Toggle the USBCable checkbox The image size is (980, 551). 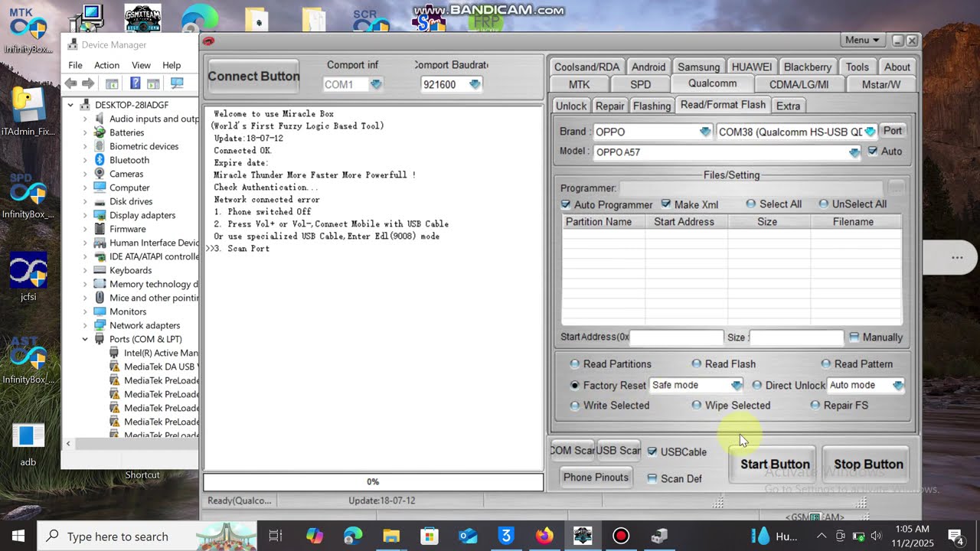652,452
